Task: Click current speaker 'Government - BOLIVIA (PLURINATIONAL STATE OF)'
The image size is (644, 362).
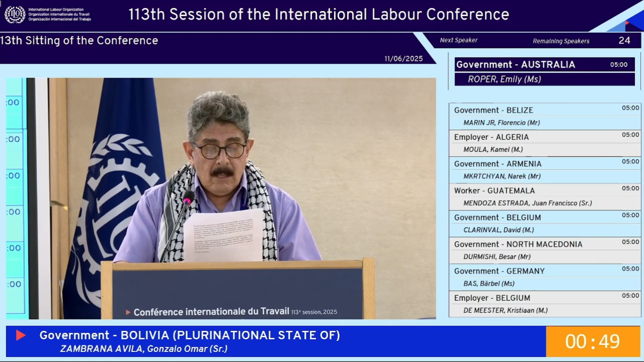Action: (x=190, y=335)
